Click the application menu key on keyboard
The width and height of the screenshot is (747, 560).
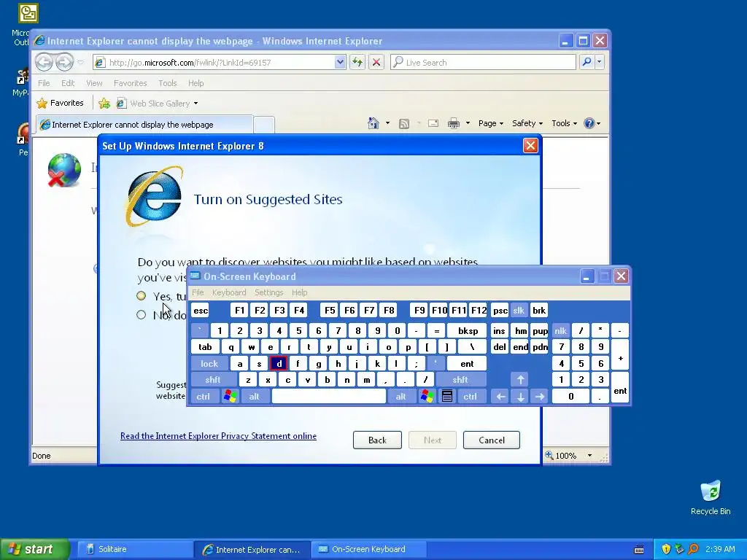tap(447, 396)
